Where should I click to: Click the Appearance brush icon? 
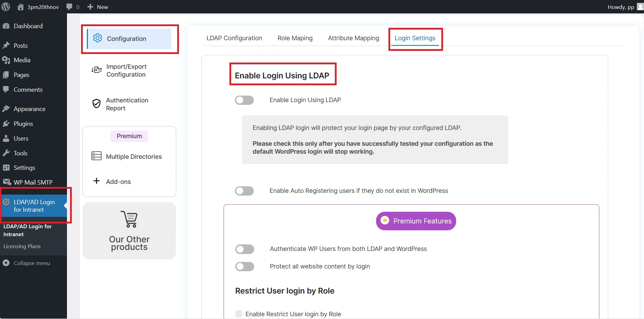click(6, 109)
